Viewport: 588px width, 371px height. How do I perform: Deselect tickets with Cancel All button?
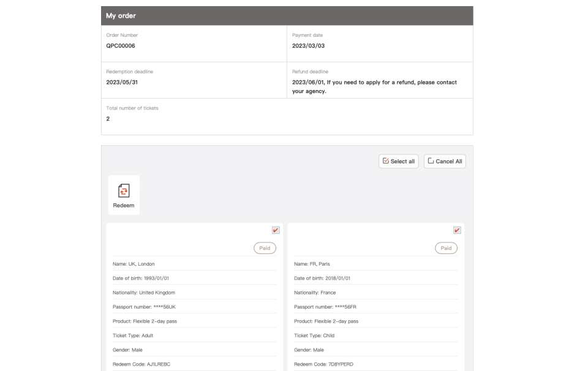(x=445, y=161)
